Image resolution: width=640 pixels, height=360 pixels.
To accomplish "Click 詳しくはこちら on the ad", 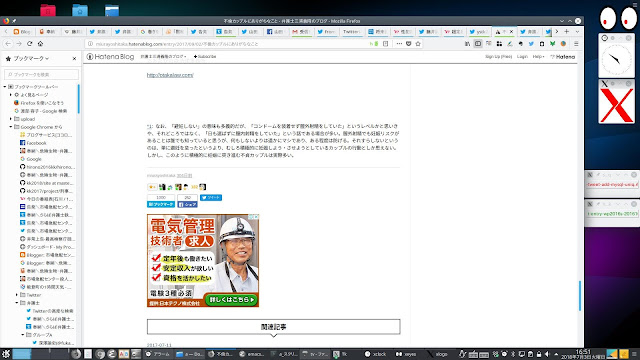I will pos(231,300).
